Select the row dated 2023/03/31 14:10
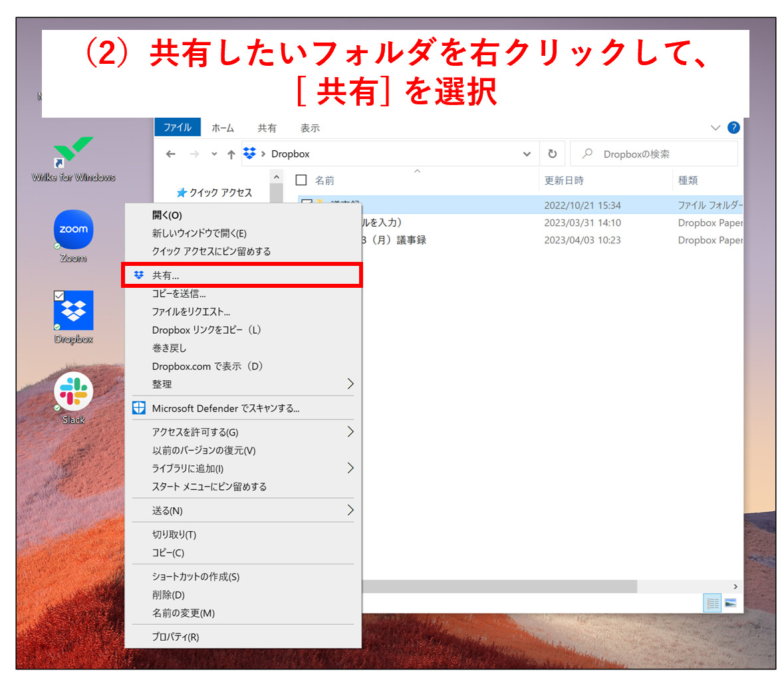The height and width of the screenshot is (678, 784). [552, 223]
